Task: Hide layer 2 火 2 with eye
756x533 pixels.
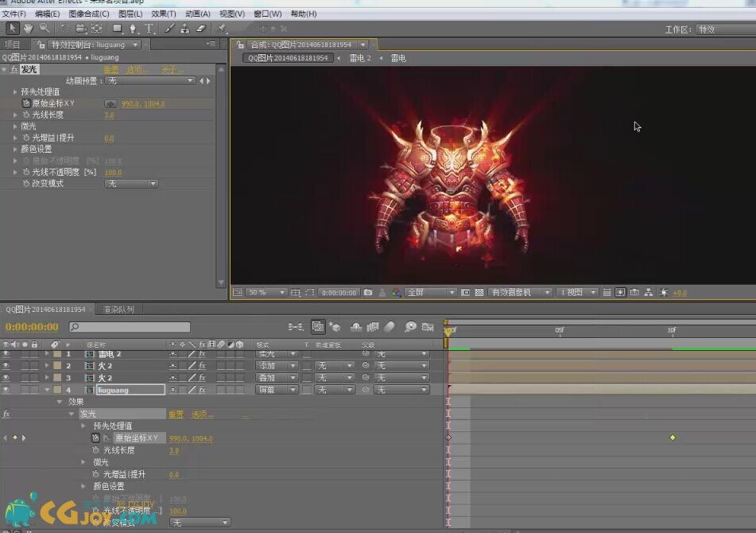Action: [6, 366]
